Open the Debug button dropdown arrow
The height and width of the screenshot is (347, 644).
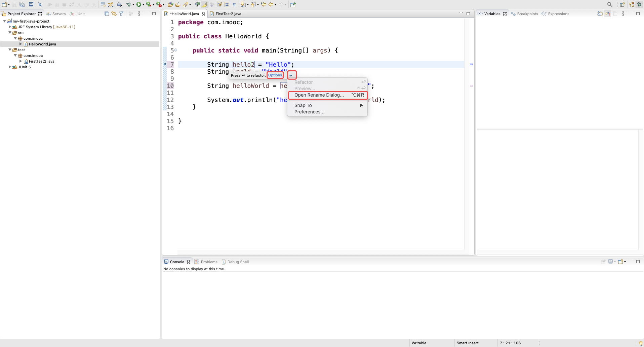133,5
